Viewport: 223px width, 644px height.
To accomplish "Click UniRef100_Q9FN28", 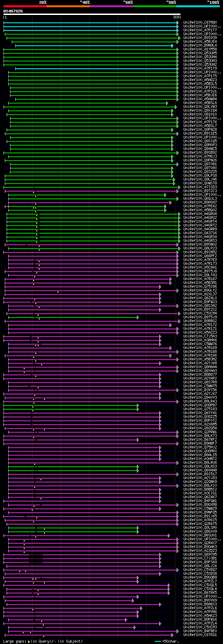I will 200,130.
